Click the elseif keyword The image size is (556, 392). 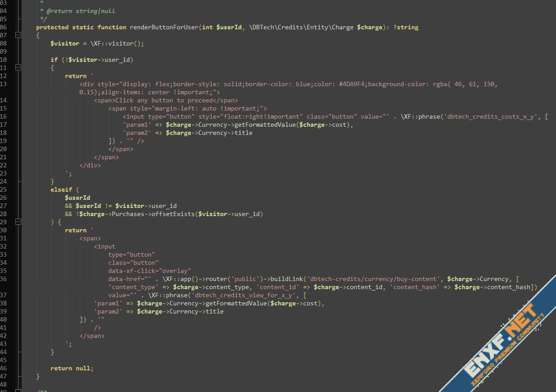(x=61, y=189)
